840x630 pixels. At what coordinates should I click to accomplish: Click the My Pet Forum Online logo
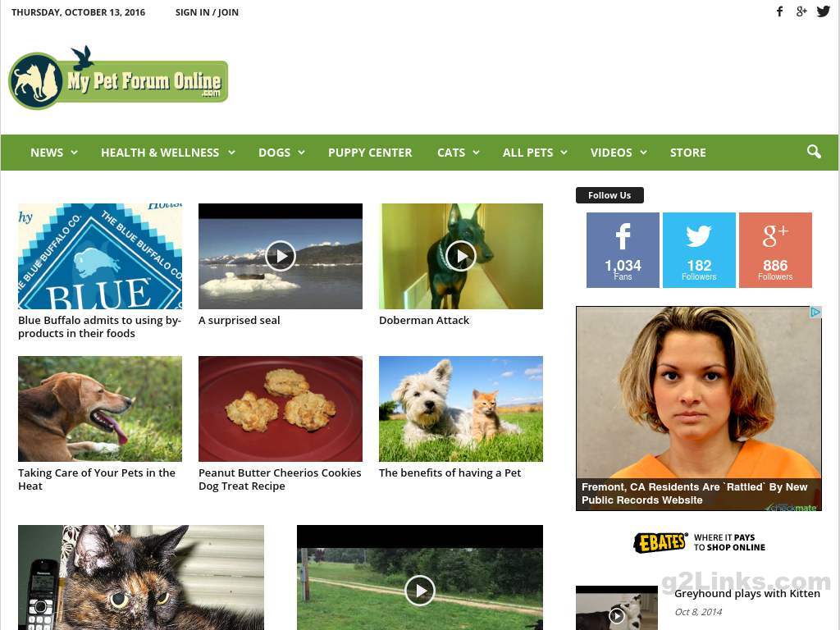pyautogui.click(x=118, y=78)
